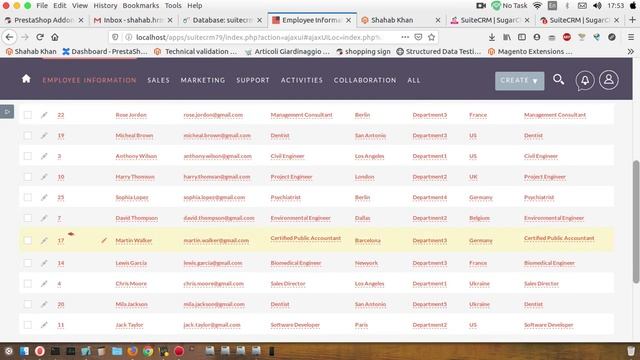This screenshot has width=640, height=360.
Task: Edit record for Rose Jordon
Action: point(44,115)
